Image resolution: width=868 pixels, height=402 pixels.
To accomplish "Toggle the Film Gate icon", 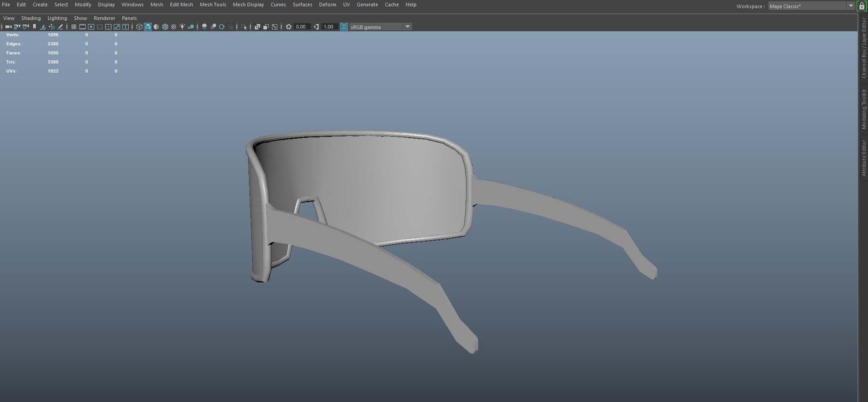I will point(82,27).
